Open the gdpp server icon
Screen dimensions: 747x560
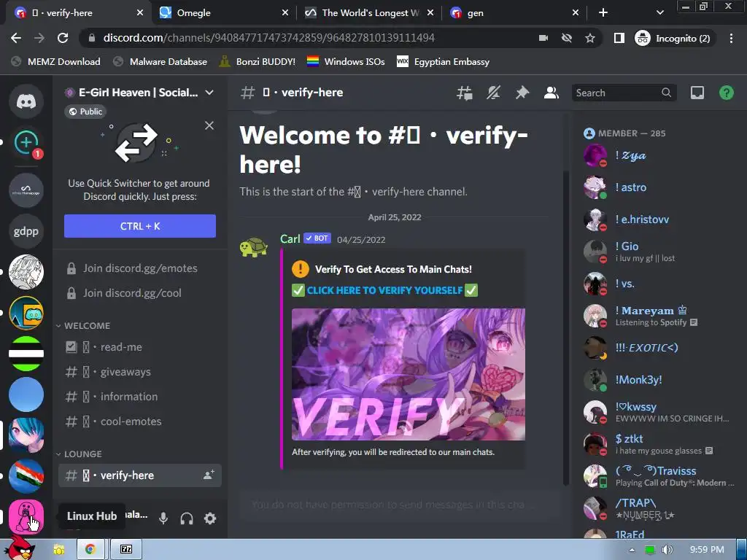click(x=26, y=231)
